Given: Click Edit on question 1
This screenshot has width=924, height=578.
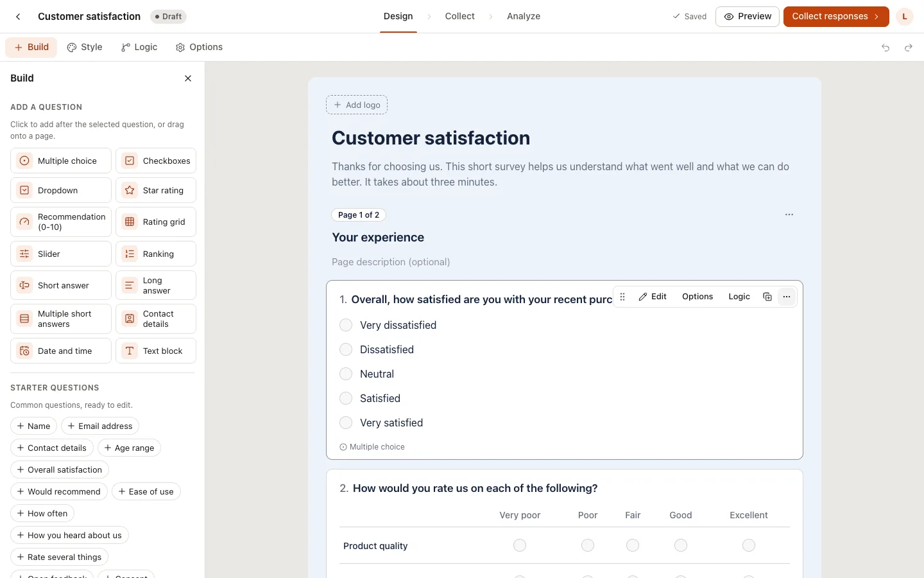Looking at the screenshot, I should click(653, 297).
